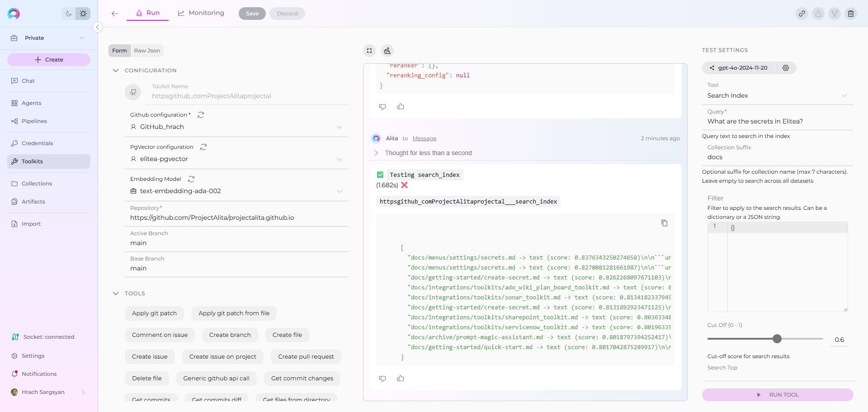Select the Form view tab
Viewport: 868px width, 412px height.
(119, 51)
